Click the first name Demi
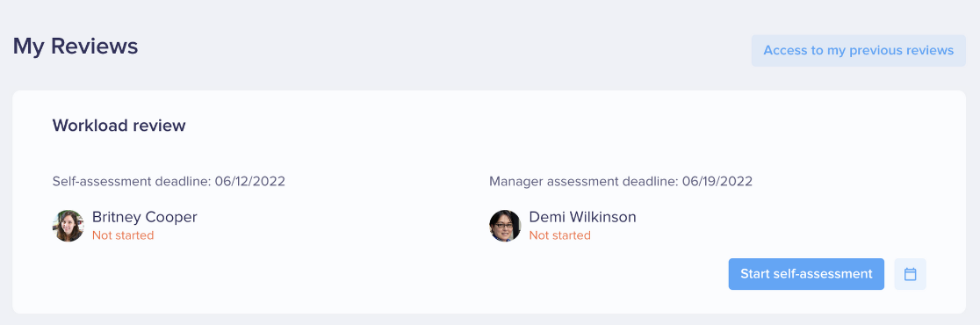Screen dimensions: 980x325 [544, 217]
